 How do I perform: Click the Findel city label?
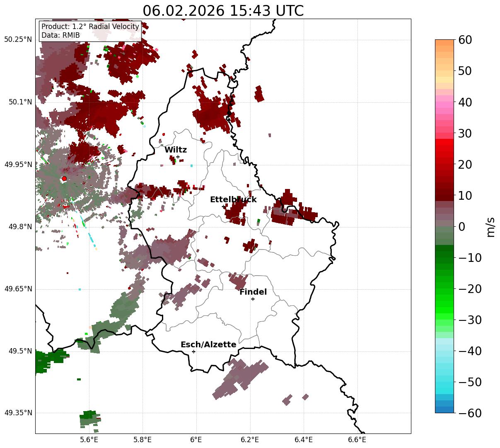tap(253, 292)
